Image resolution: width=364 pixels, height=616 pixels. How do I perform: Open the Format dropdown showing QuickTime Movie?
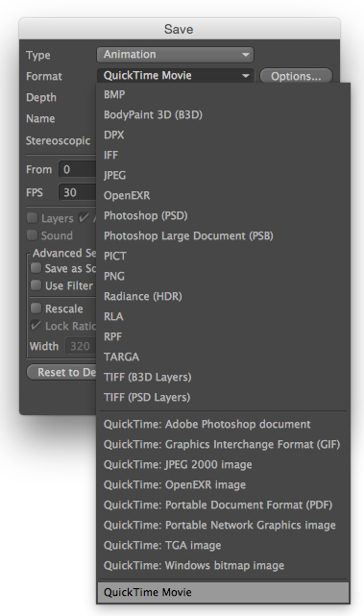(x=175, y=75)
